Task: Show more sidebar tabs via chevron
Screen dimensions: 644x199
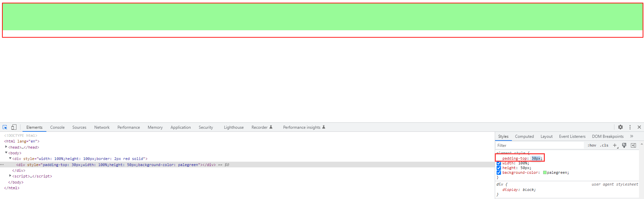Action: point(632,136)
